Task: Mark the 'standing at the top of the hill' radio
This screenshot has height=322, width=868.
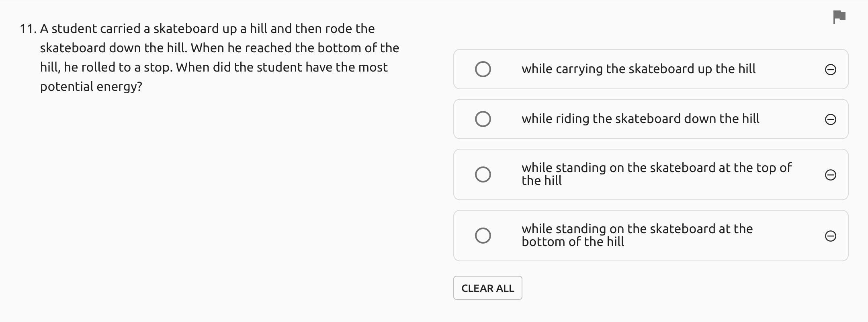Action: [483, 174]
